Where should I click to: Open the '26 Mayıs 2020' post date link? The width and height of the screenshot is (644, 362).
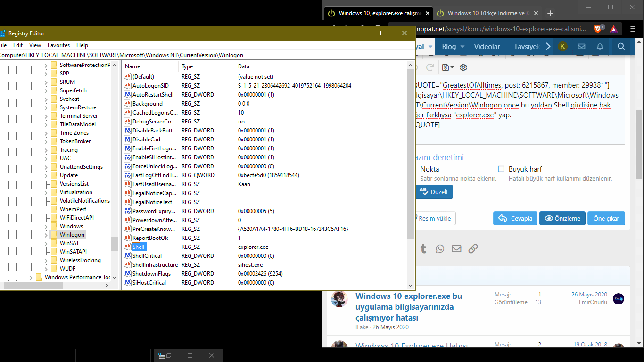pyautogui.click(x=589, y=295)
